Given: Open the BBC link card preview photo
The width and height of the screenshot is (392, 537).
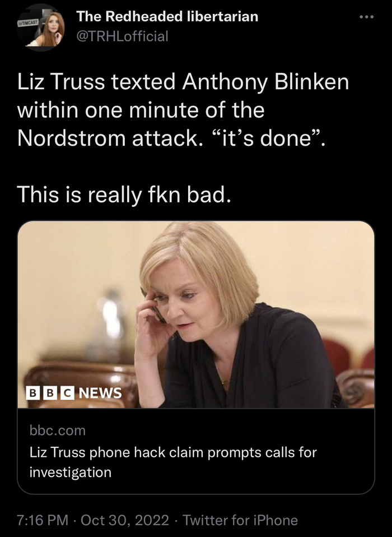Looking at the screenshot, I should click(x=196, y=314).
